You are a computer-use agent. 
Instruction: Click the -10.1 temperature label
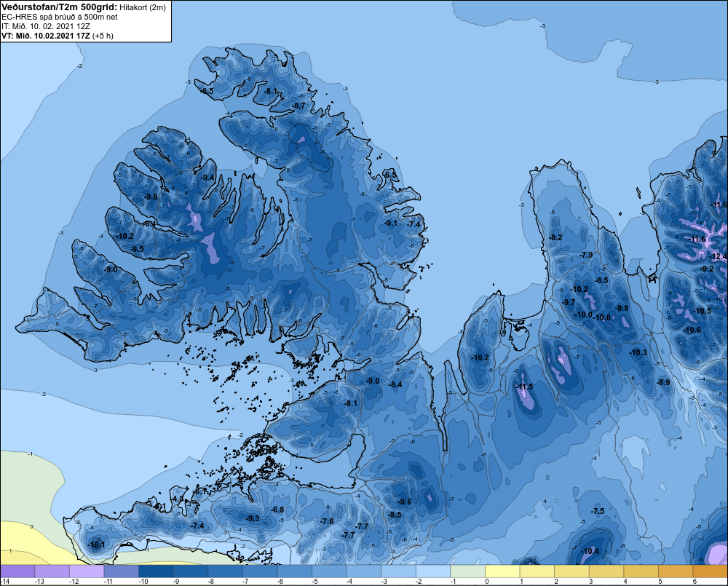coord(96,545)
